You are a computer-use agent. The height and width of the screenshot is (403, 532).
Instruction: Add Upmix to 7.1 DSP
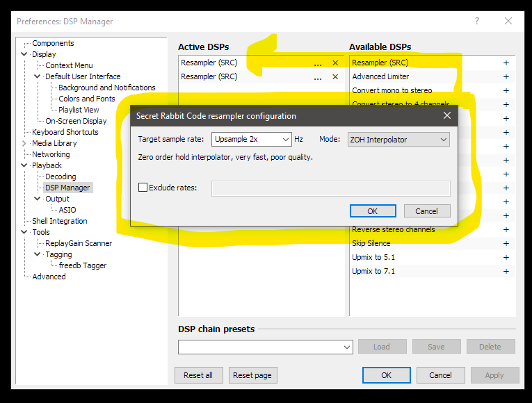tap(506, 272)
